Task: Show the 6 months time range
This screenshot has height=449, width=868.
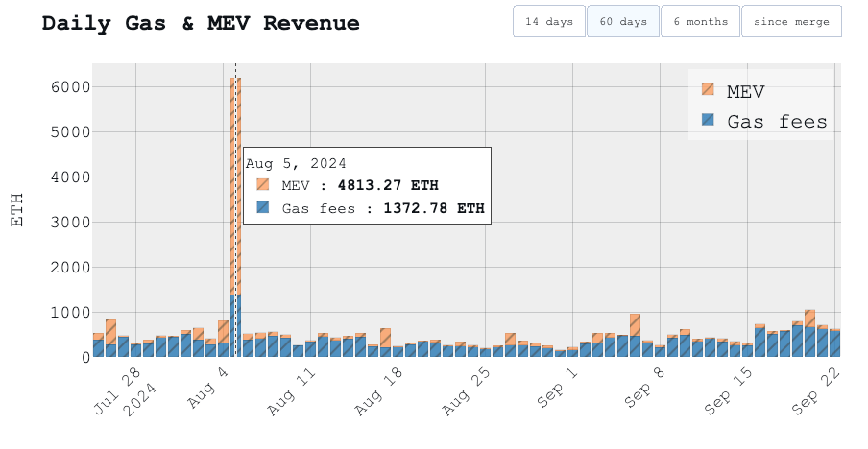Action: 700,21
